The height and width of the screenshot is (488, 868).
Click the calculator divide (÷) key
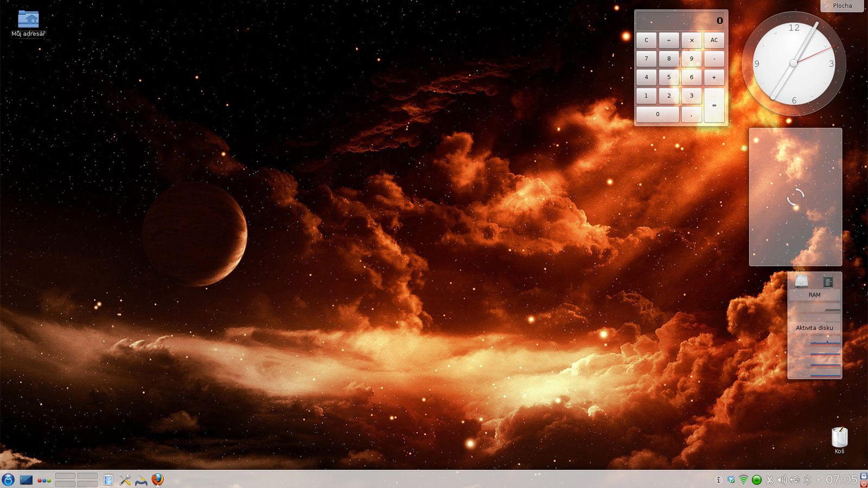tap(669, 40)
